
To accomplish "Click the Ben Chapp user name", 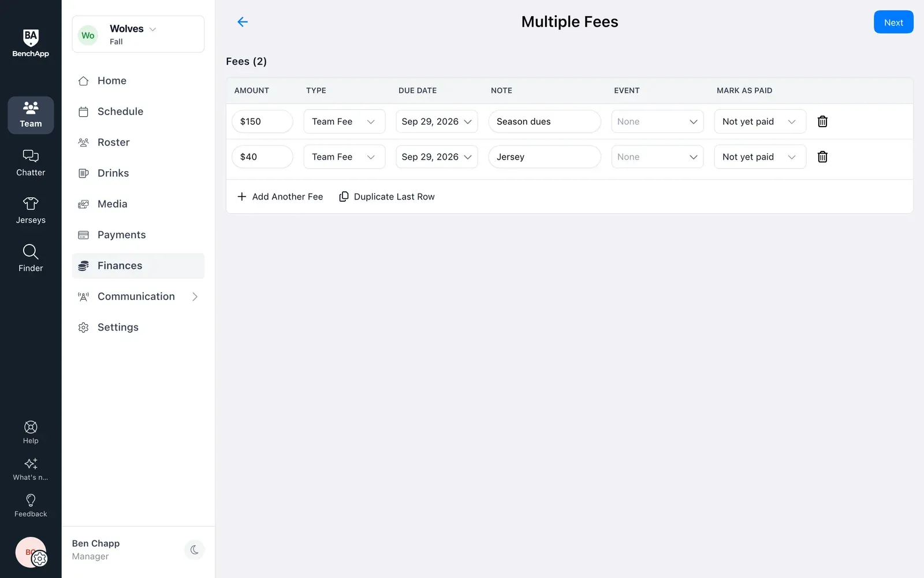I will pos(96,543).
